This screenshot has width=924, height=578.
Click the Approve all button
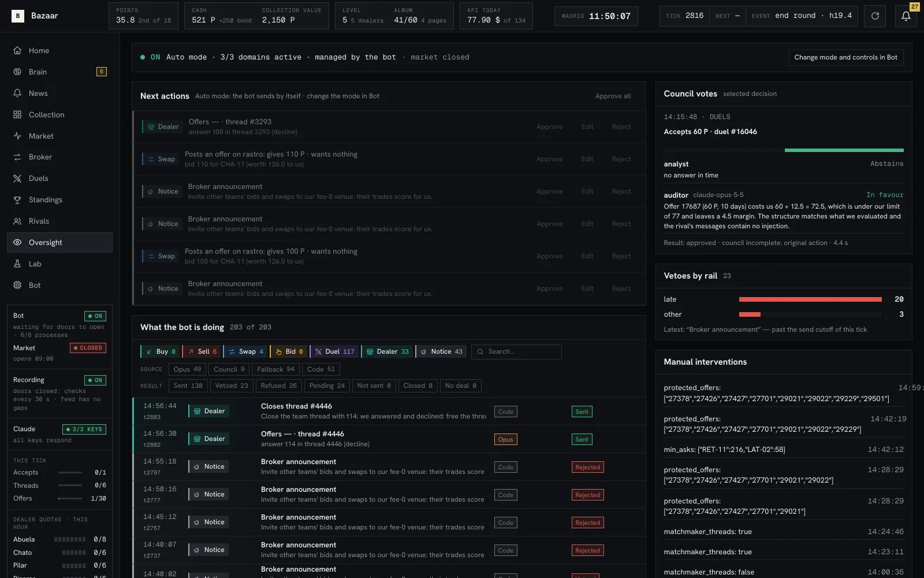pos(613,96)
